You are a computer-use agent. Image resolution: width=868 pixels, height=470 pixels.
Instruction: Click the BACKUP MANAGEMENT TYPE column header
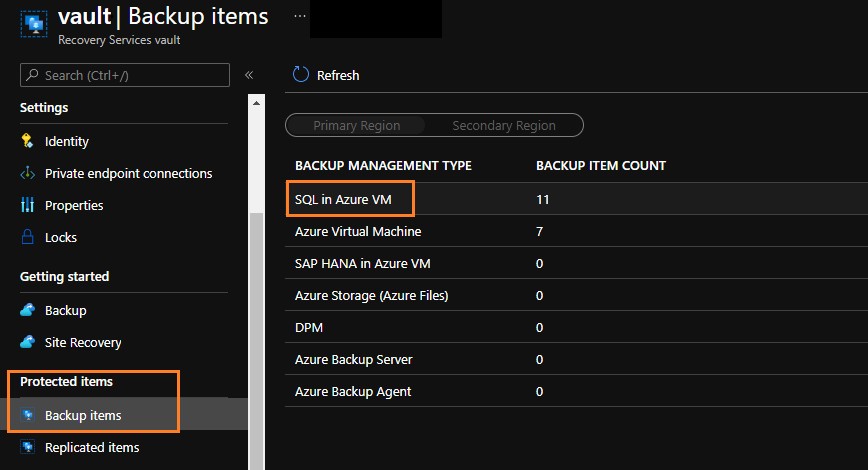(383, 166)
